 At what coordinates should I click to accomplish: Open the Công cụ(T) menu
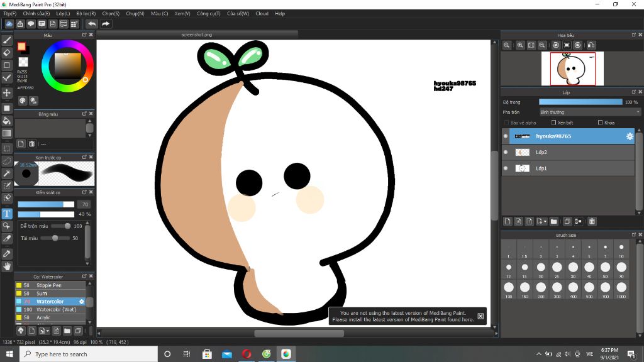click(x=208, y=13)
